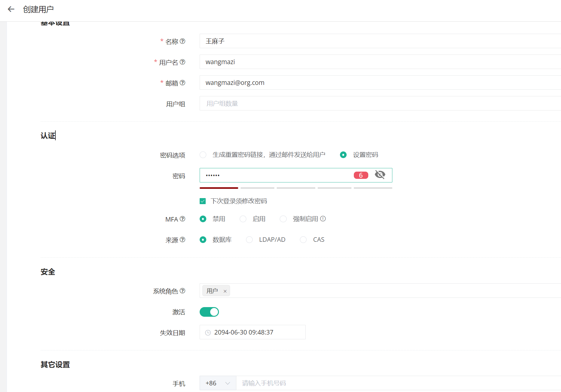Viewport: 561px width, 392px height.
Task: Select the 启用 MFA radio option
Action: point(243,219)
